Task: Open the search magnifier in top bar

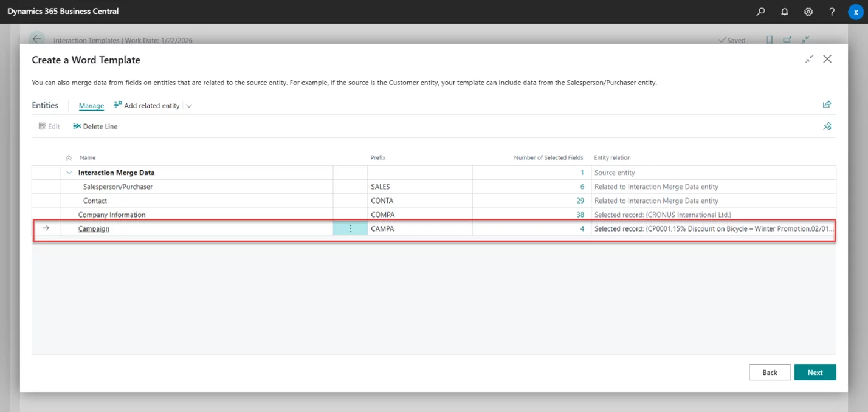Action: click(760, 12)
